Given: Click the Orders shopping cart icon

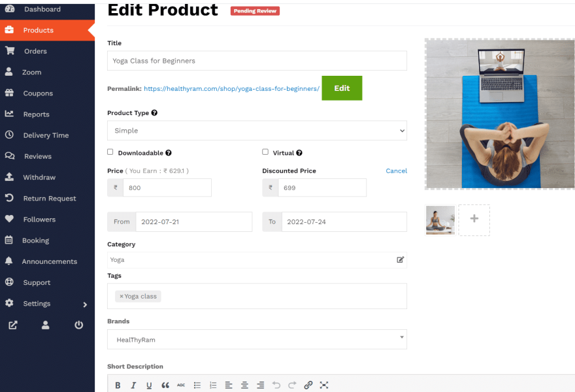Looking at the screenshot, I should click(x=10, y=51).
